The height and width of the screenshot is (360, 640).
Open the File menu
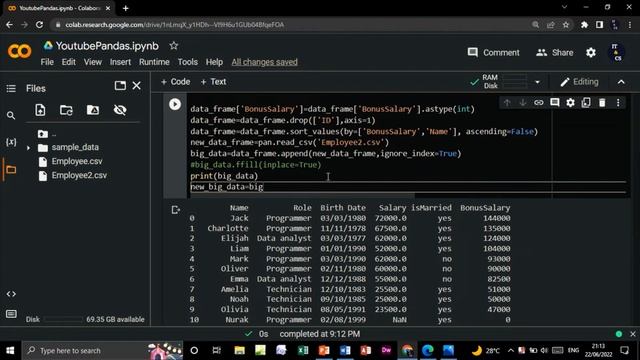point(47,62)
